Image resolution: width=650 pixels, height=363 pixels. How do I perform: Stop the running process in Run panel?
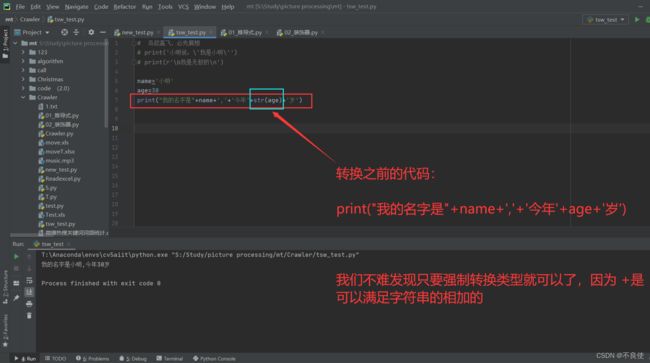coord(16,269)
